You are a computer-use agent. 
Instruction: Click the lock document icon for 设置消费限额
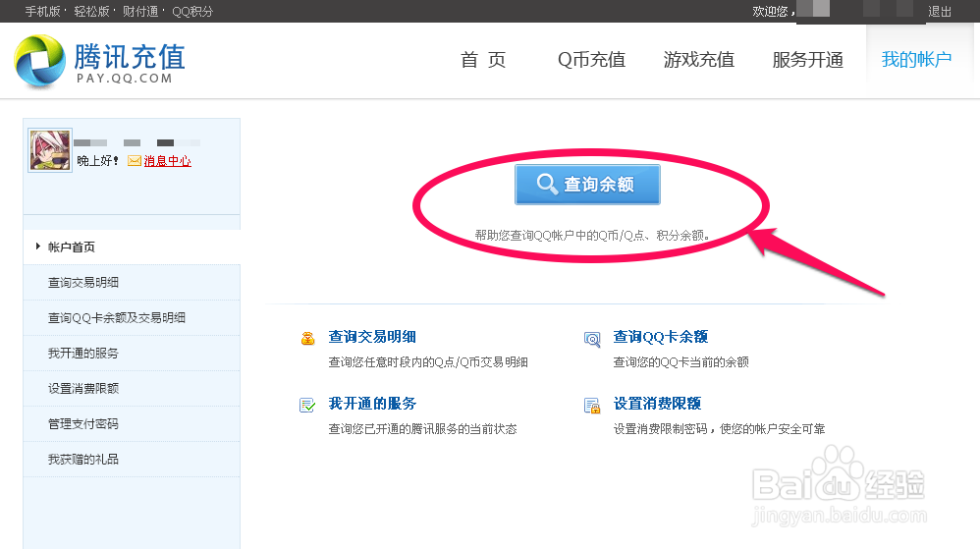click(592, 406)
